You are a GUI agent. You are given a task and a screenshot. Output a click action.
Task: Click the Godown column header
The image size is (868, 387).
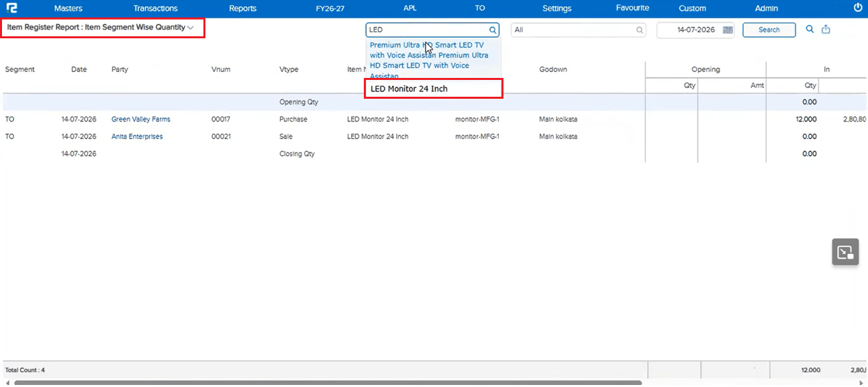[553, 69]
